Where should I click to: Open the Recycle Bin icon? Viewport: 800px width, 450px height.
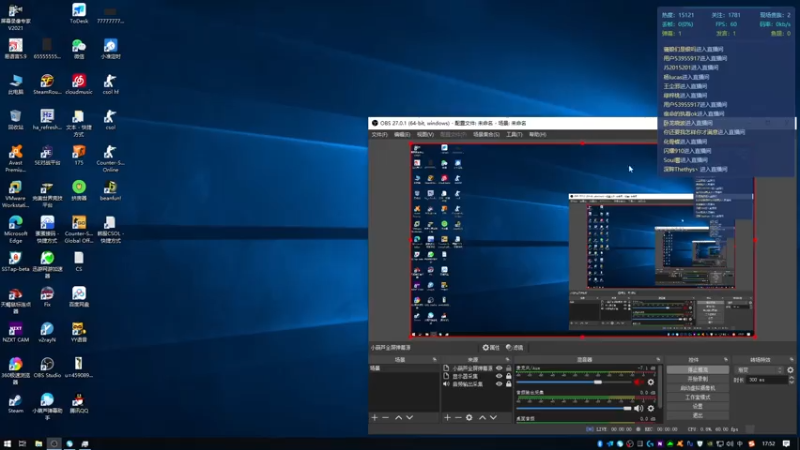16,119
